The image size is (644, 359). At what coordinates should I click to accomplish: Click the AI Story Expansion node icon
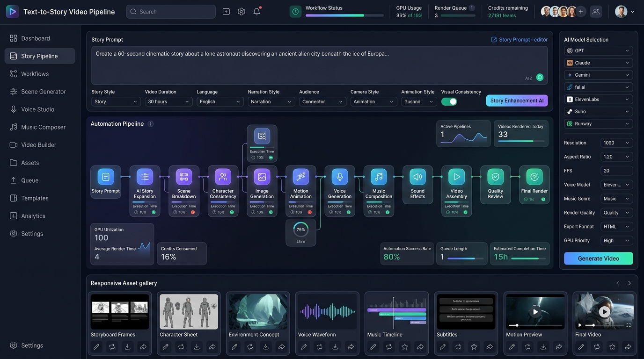(x=145, y=177)
